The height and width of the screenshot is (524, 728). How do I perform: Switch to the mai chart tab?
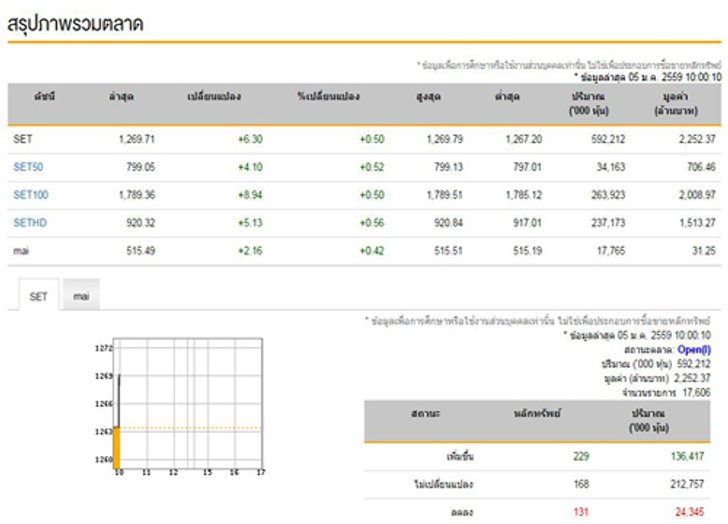81,296
